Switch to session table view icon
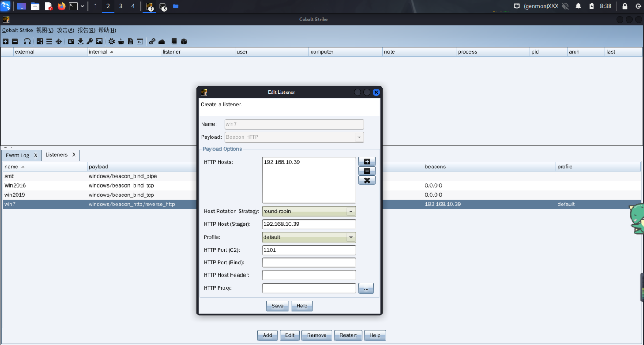This screenshot has width=644, height=345. pos(49,41)
